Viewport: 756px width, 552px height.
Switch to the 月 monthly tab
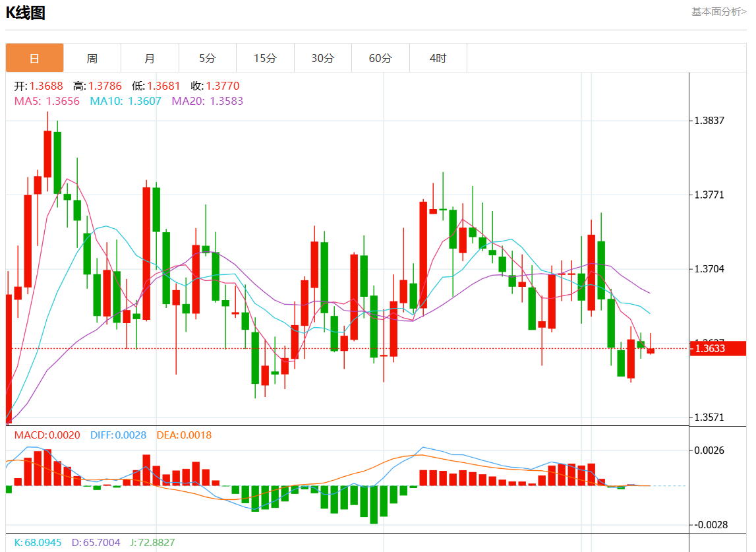(150, 58)
